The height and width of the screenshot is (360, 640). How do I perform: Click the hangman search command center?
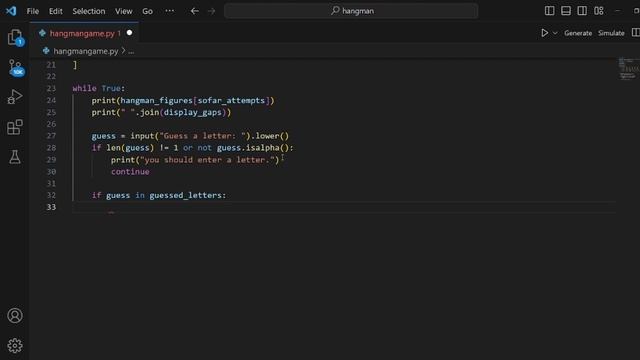(351, 11)
